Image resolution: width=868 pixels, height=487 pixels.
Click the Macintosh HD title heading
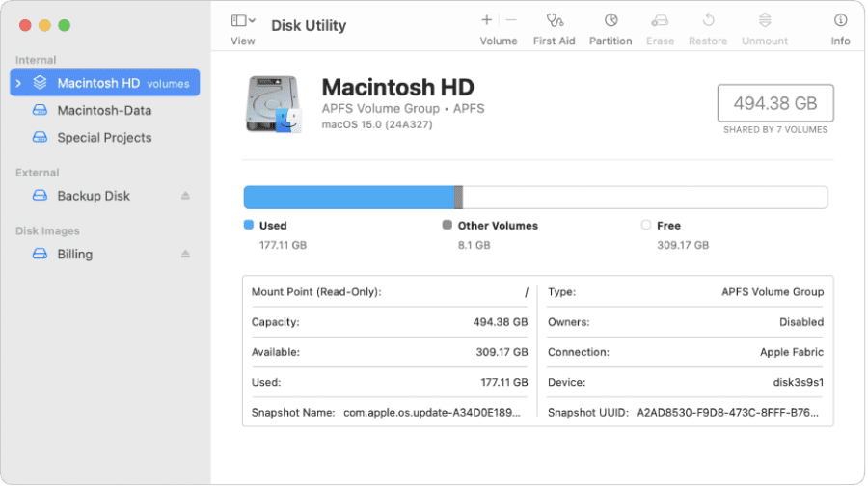click(x=398, y=88)
